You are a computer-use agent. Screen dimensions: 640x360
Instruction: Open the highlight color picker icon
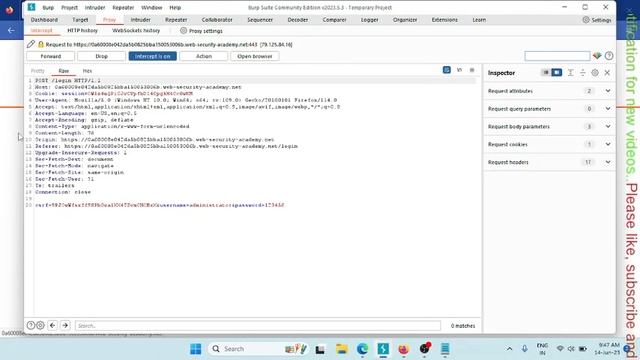tap(597, 56)
